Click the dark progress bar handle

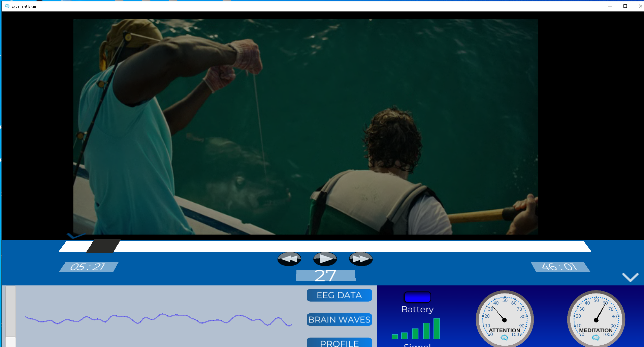coord(103,246)
